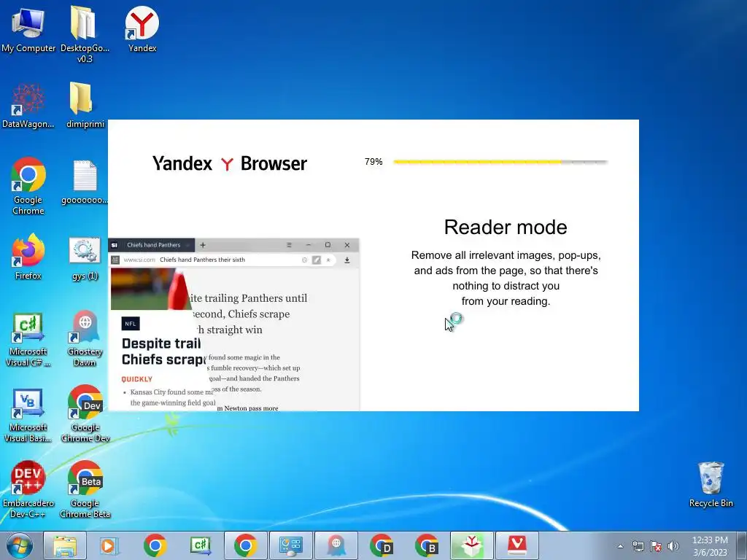Select the dimiprimi folder icon
Screen dimensions: 747x560
(85, 106)
